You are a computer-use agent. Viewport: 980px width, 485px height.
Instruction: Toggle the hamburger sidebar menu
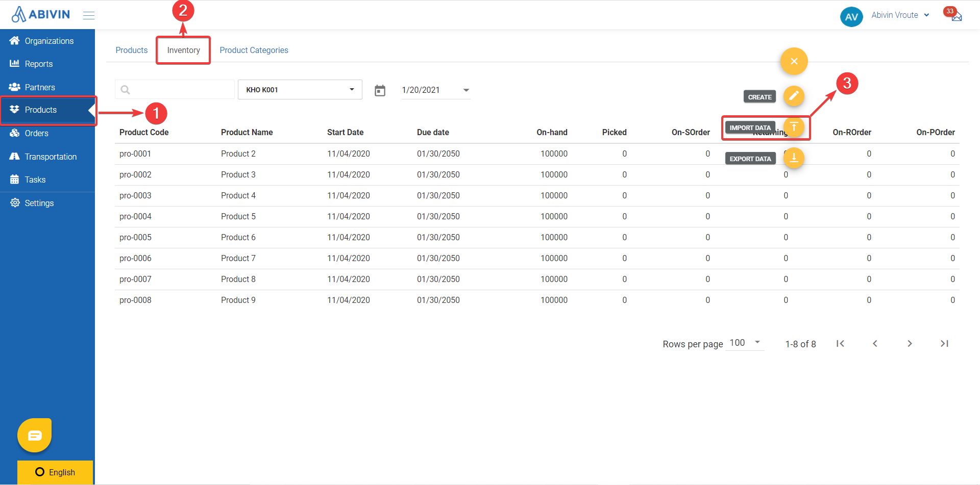89,15
